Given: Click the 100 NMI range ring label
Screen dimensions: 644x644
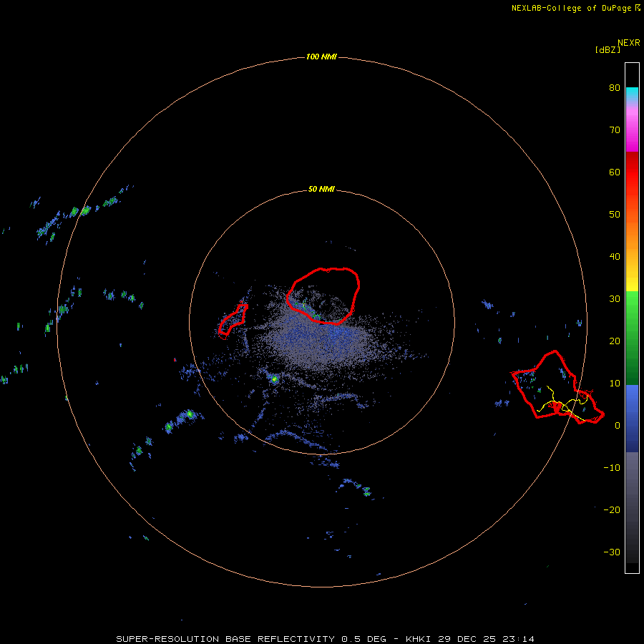Looking at the screenshot, I should [321, 57].
